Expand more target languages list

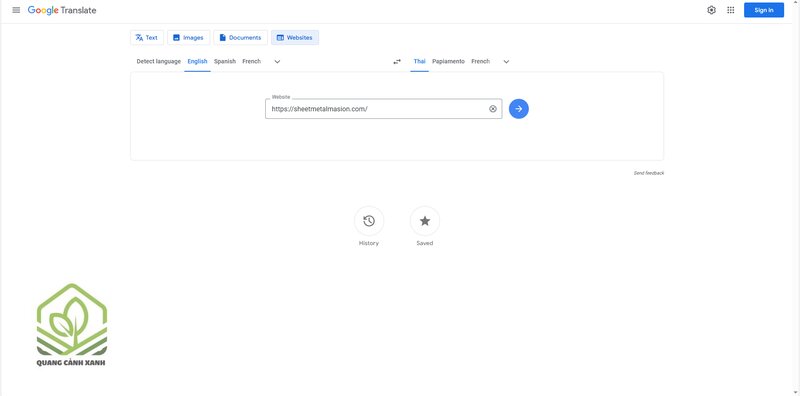coord(507,62)
